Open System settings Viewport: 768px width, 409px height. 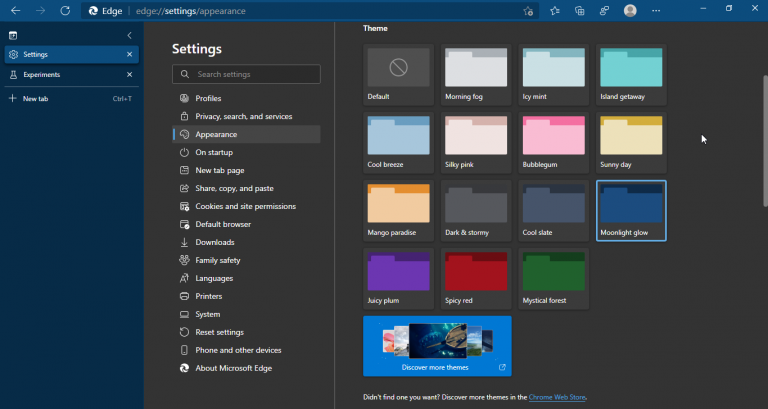[246, 314]
